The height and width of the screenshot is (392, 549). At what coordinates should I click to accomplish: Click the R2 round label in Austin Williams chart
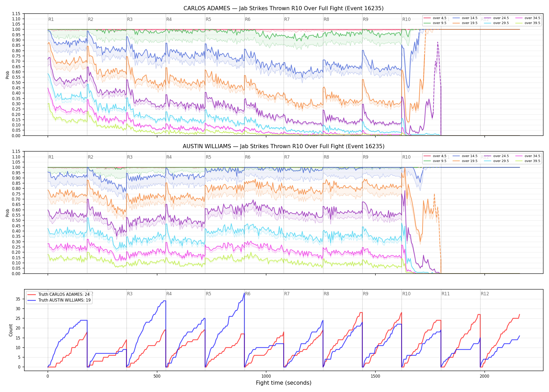click(90, 157)
